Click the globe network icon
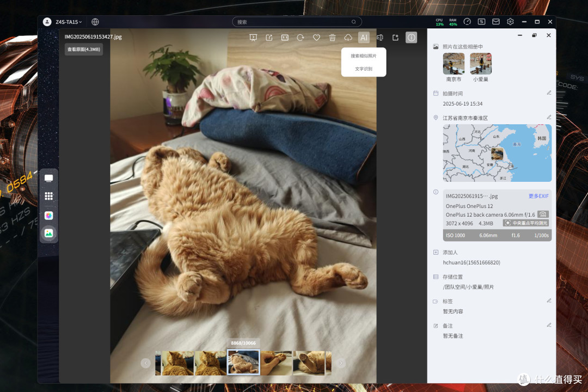Viewport: 588px width, 392px height. click(x=95, y=22)
